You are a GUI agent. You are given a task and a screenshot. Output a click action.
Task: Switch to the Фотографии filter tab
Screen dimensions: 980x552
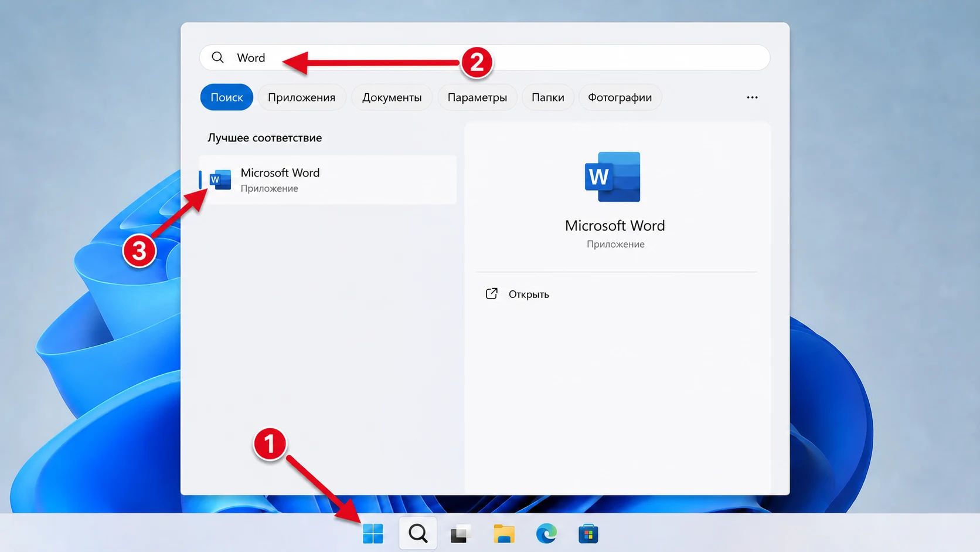click(620, 97)
